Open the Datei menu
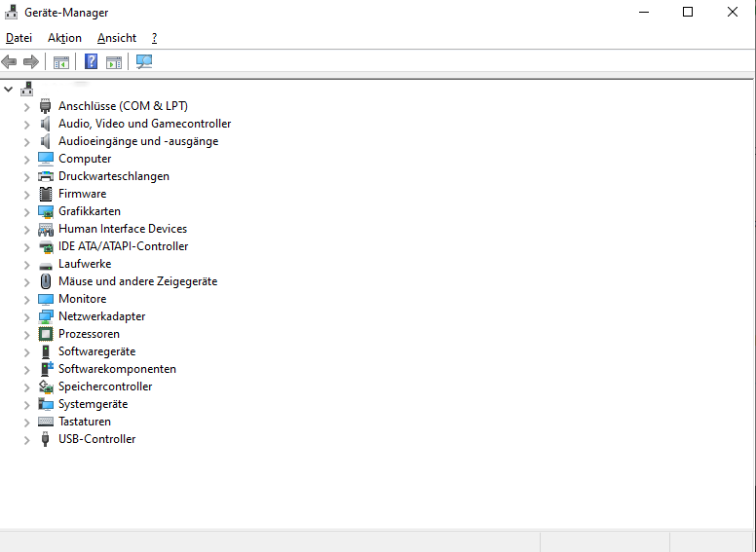The image size is (756, 552). point(19,38)
